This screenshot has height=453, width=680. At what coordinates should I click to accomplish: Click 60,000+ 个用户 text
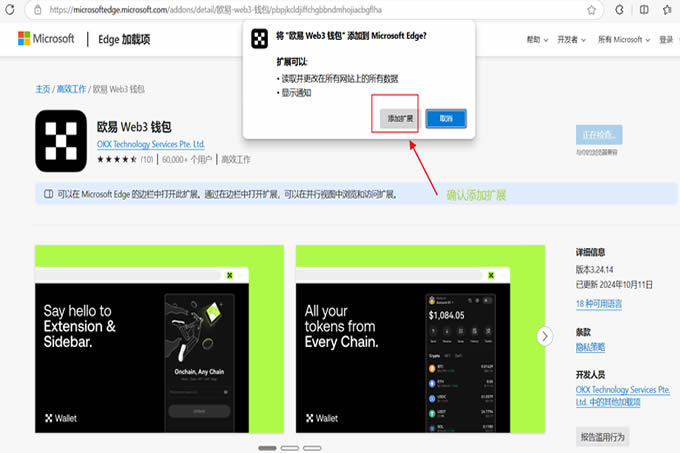pyautogui.click(x=187, y=160)
